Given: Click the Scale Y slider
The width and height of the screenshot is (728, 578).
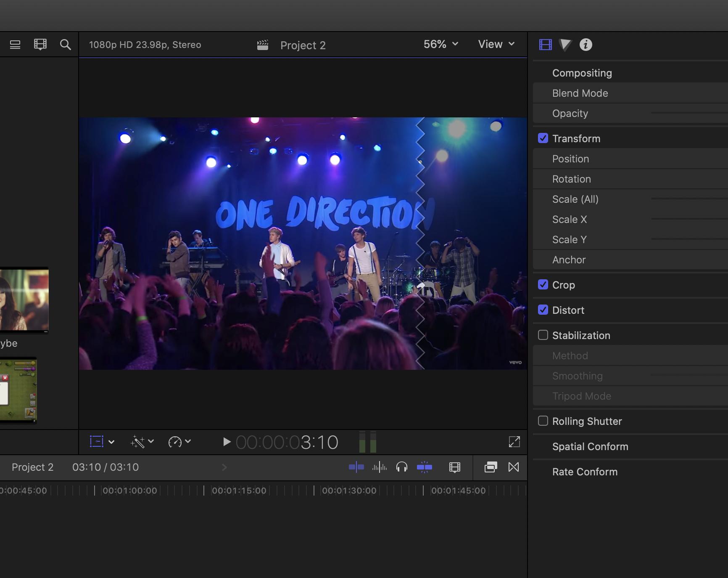Looking at the screenshot, I should [x=689, y=239].
